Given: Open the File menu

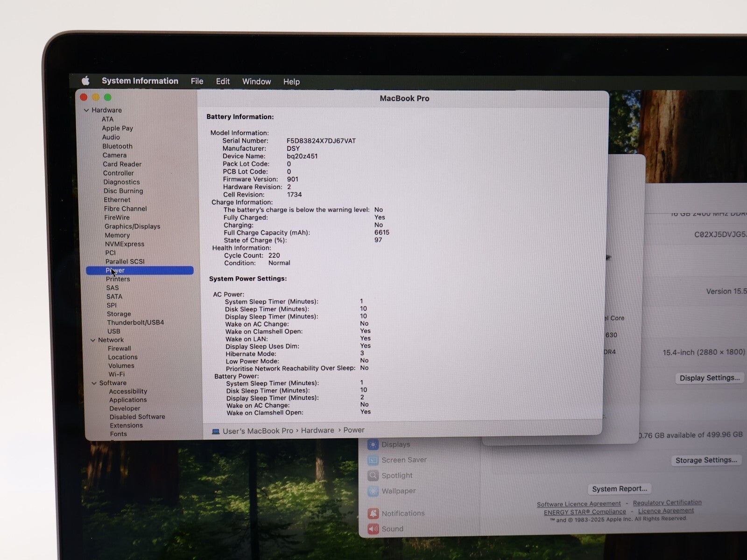Looking at the screenshot, I should click(x=197, y=81).
